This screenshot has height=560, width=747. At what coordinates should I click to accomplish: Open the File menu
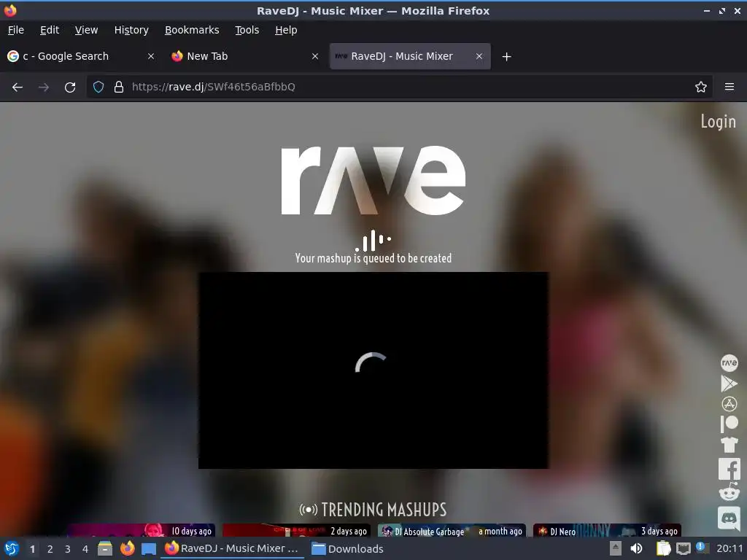click(16, 30)
